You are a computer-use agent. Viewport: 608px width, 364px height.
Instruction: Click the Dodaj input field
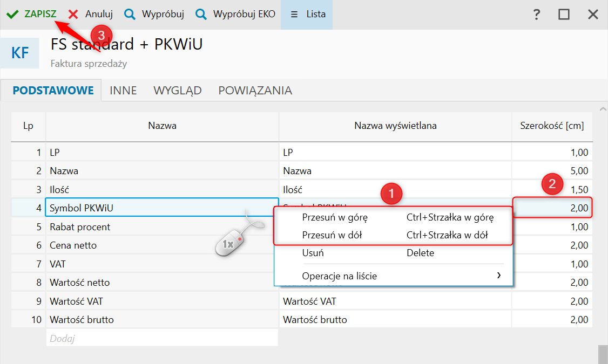(x=162, y=338)
